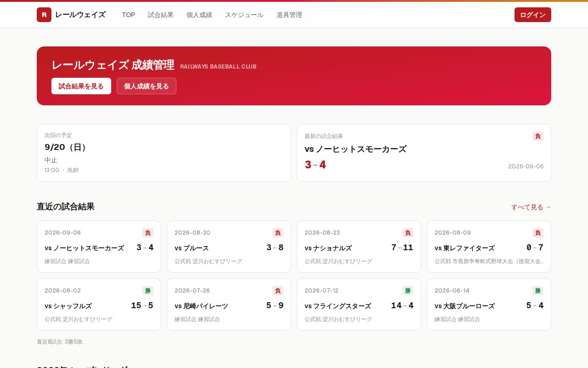Viewport: 588px width, 368px height.
Task: Click the 勝 badge on the 2026-08-02 card
Action: point(148,291)
